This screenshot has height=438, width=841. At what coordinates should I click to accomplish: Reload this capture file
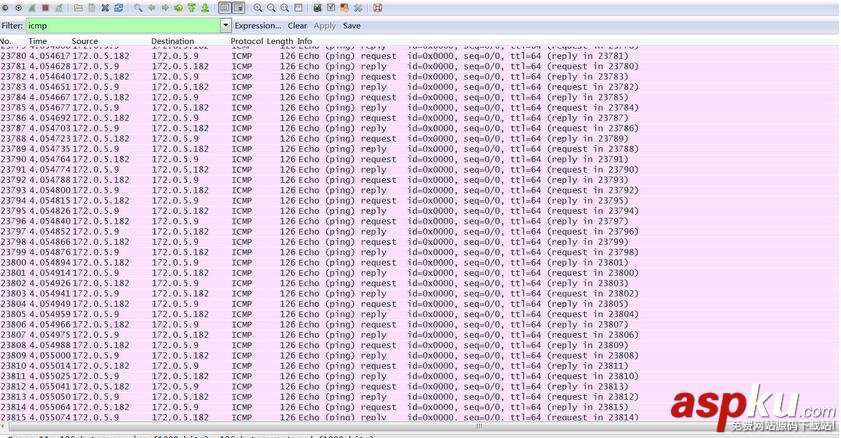point(119,8)
